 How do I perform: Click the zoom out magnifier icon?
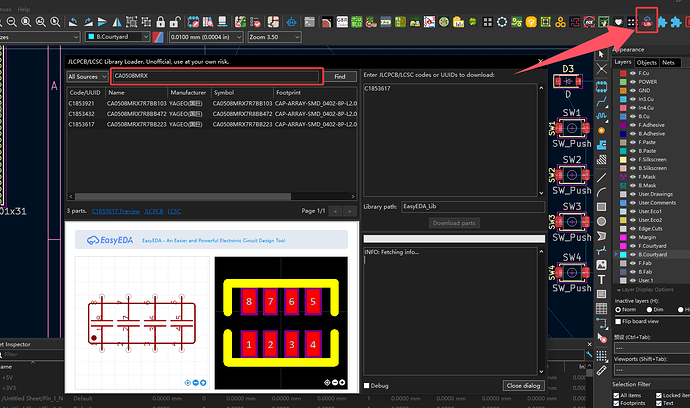(12, 22)
